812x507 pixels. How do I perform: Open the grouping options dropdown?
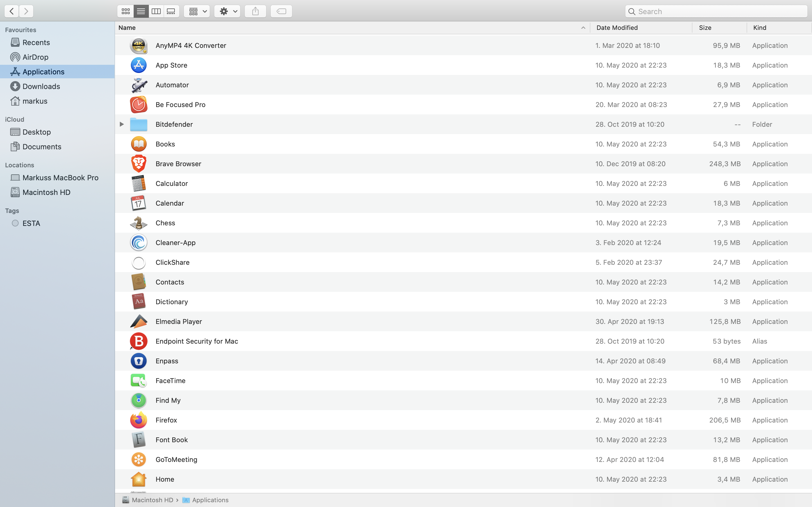197,11
